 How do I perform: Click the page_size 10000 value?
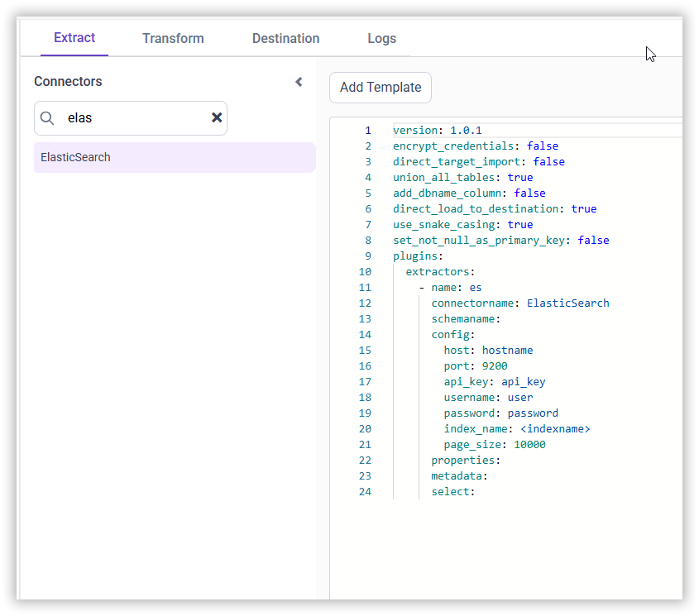pyautogui.click(x=530, y=444)
